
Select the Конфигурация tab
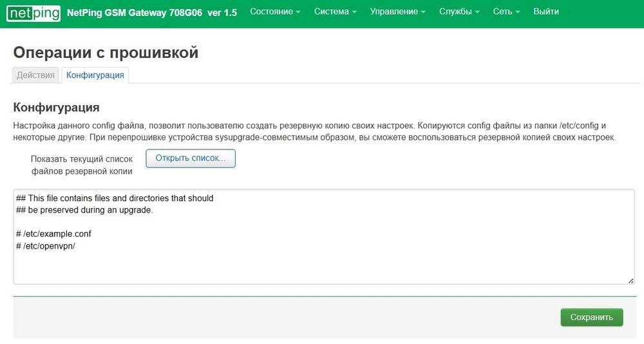tap(95, 75)
